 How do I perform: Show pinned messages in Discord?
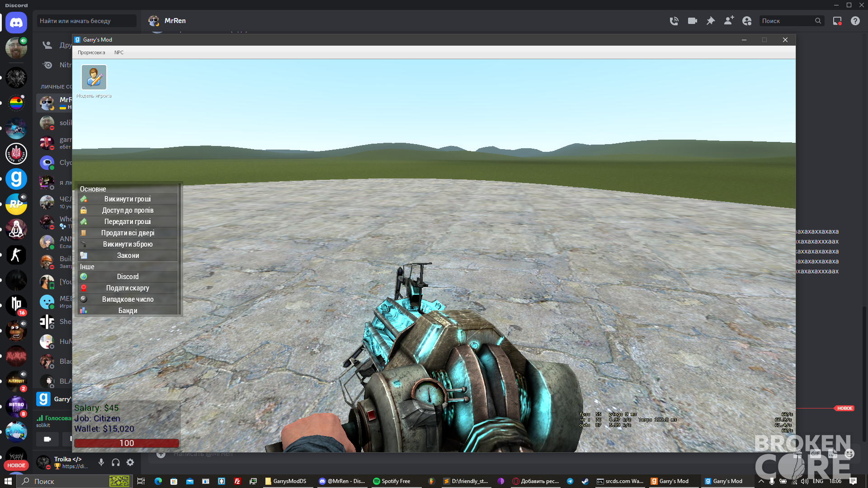click(711, 21)
